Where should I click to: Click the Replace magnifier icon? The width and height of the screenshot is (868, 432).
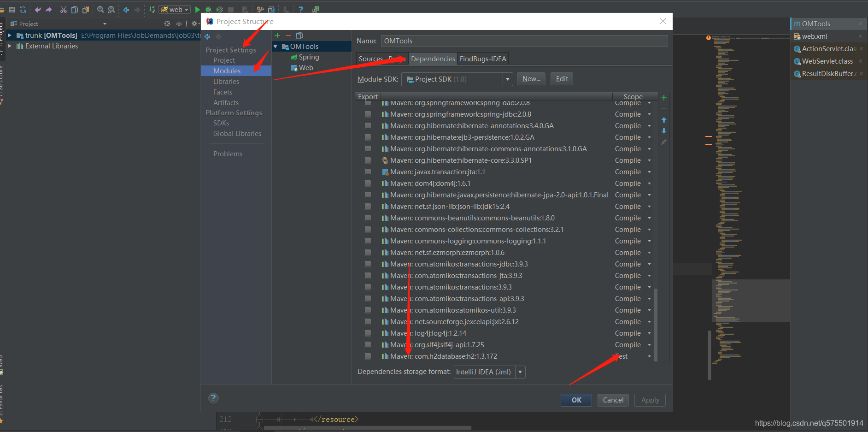[x=111, y=9]
